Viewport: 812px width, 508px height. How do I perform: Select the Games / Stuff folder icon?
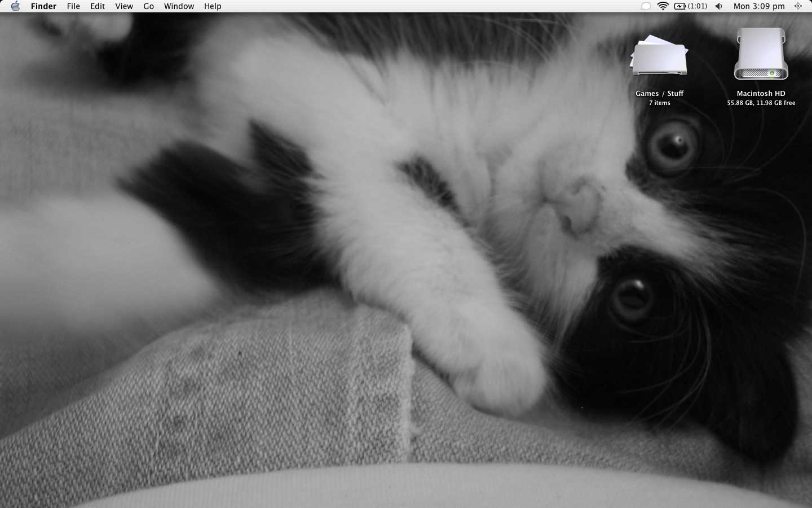(659, 55)
